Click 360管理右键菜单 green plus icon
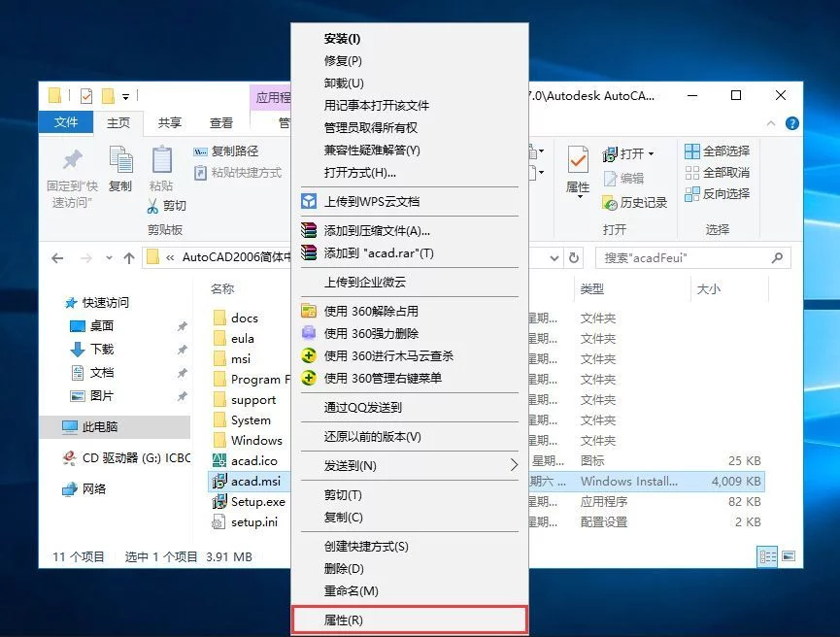Screen dimensions: 840x637 point(309,378)
